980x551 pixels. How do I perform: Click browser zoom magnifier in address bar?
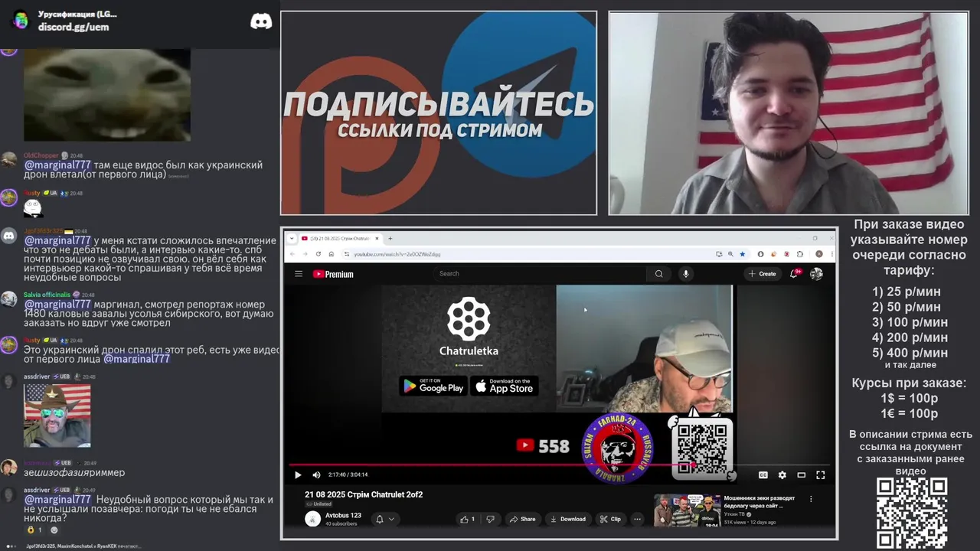(730, 254)
